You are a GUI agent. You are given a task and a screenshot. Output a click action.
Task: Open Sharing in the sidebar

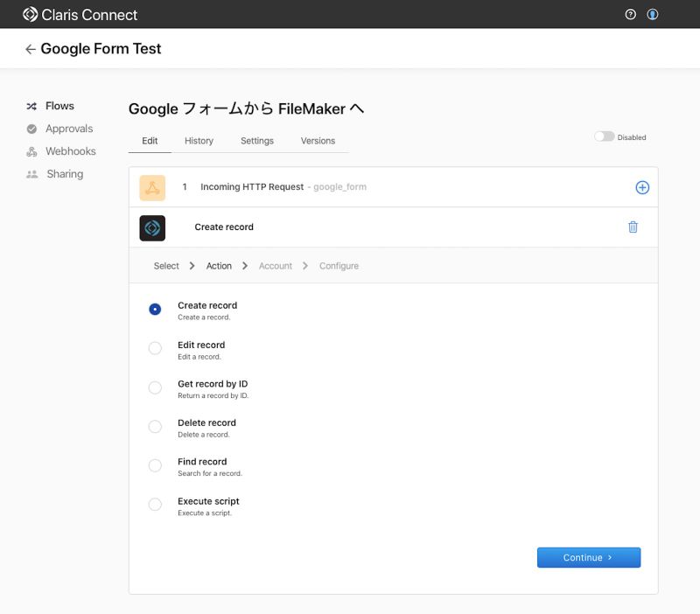65,174
